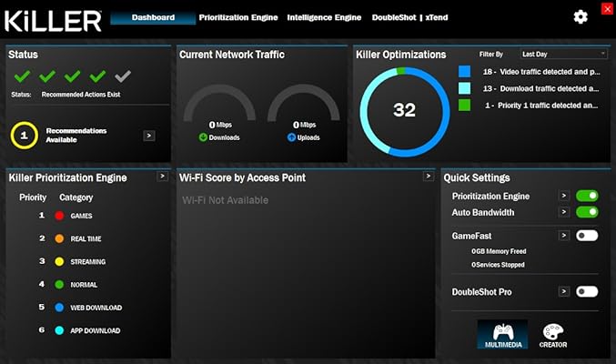
Task: Click the cyan APP DOWNLOAD priority dot
Action: pos(59,330)
